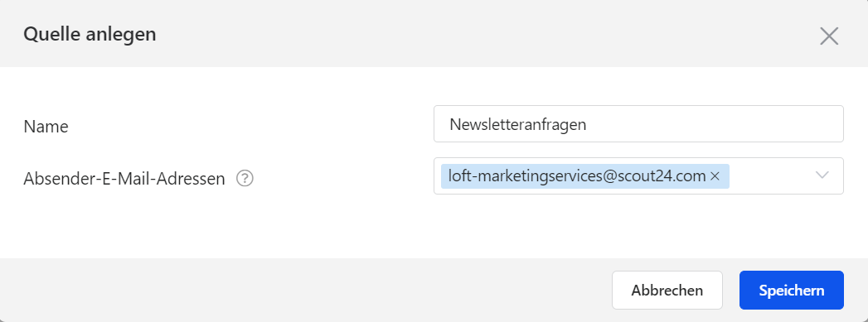Click the Absender-E-Mail-Adressen label
This screenshot has width=868, height=322.
click(124, 179)
